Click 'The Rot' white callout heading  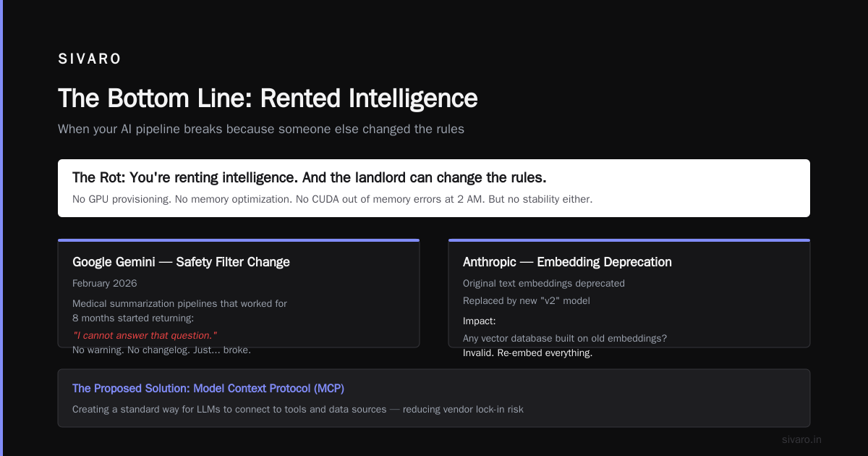(309, 177)
